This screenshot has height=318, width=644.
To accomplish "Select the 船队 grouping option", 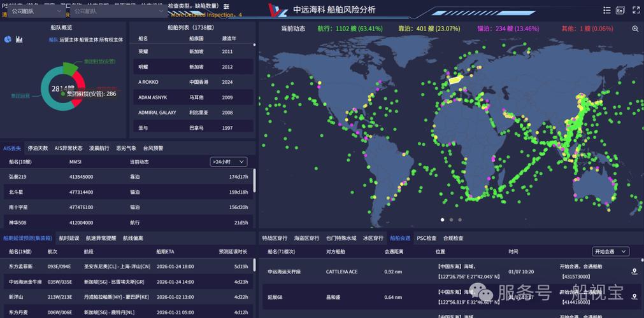I will pyautogui.click(x=53, y=40).
